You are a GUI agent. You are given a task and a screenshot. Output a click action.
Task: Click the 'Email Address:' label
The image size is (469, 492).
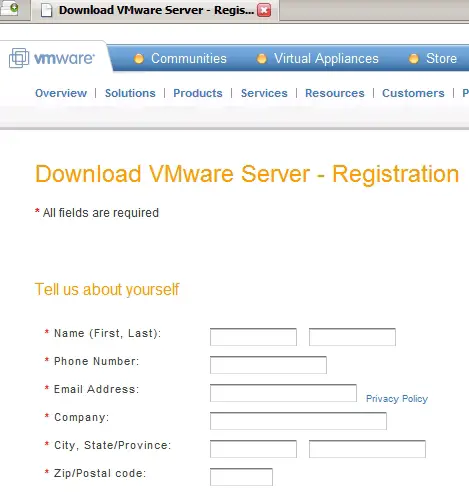coord(97,389)
